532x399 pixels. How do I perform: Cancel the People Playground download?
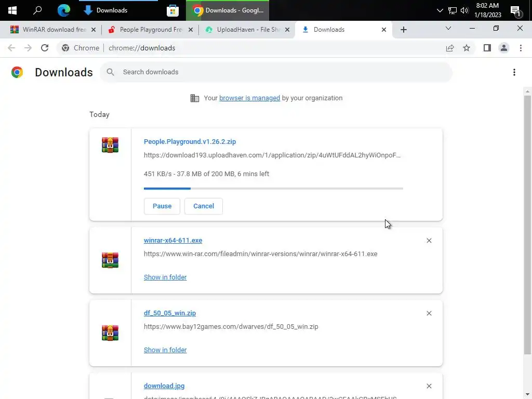(204, 206)
